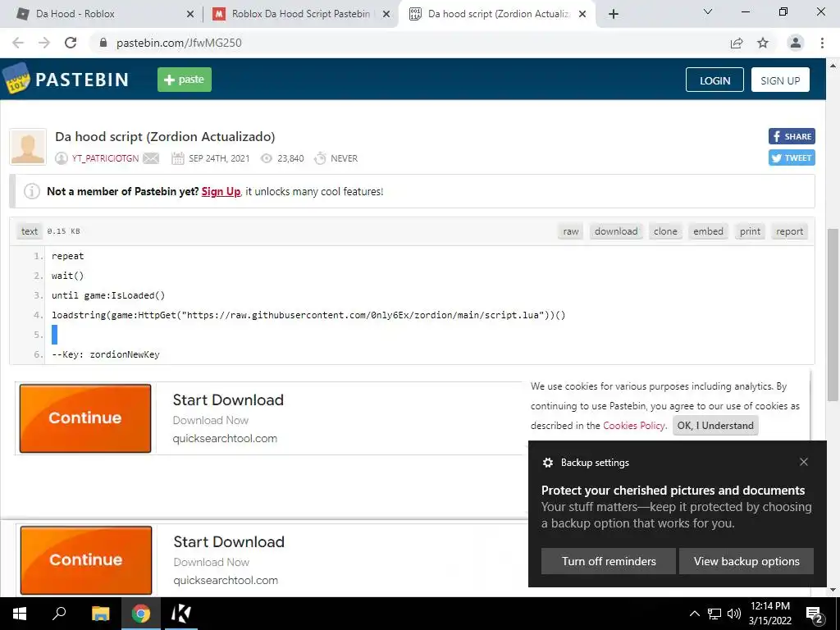The width and height of the screenshot is (840, 630).
Task: Report this paste
Action: pos(790,231)
